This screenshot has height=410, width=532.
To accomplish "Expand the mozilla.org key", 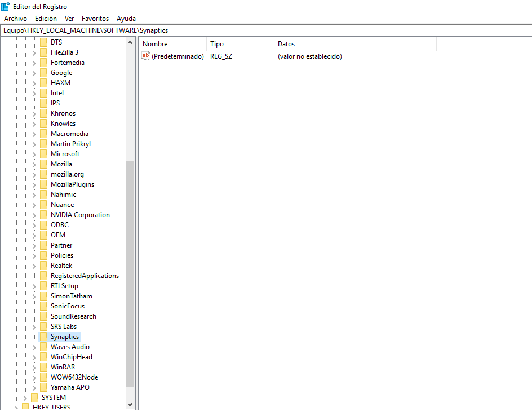I will [34, 175].
